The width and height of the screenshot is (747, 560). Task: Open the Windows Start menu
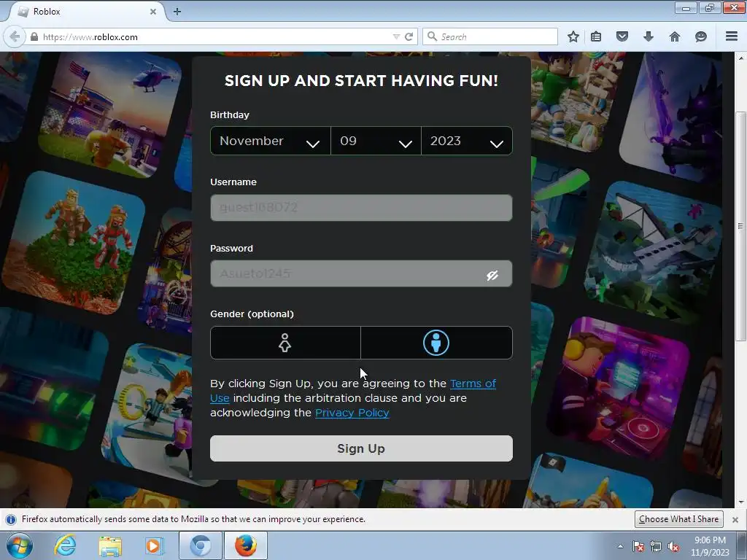(20, 545)
